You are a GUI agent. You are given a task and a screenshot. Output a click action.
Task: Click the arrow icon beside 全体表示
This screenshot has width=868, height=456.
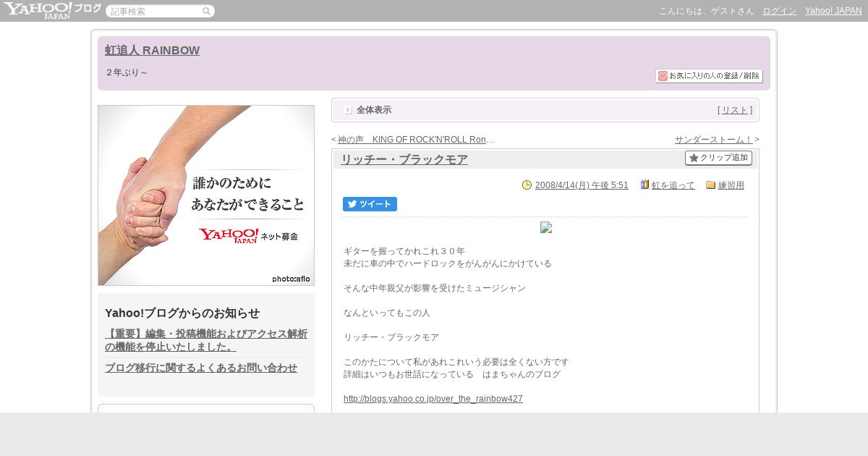click(x=348, y=110)
